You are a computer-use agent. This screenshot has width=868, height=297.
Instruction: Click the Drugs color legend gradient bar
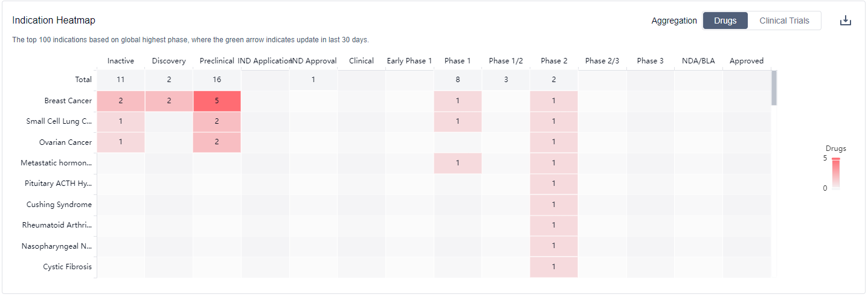[x=836, y=175]
